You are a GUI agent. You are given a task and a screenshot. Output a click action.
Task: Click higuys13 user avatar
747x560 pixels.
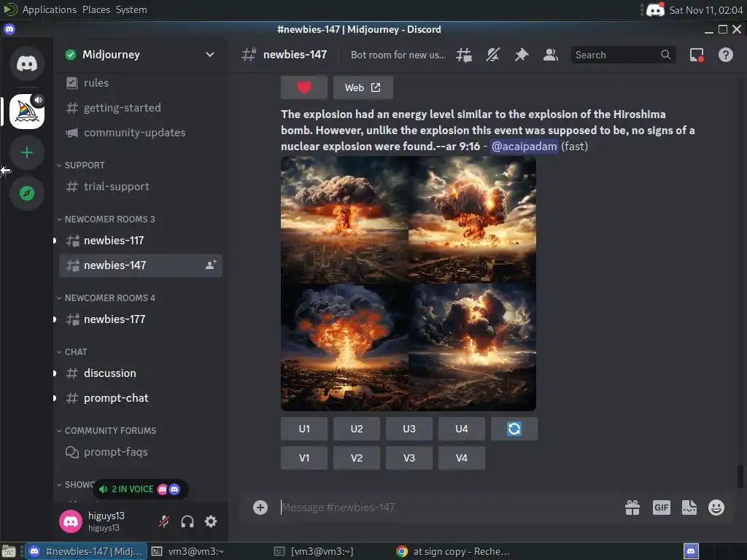point(71,521)
